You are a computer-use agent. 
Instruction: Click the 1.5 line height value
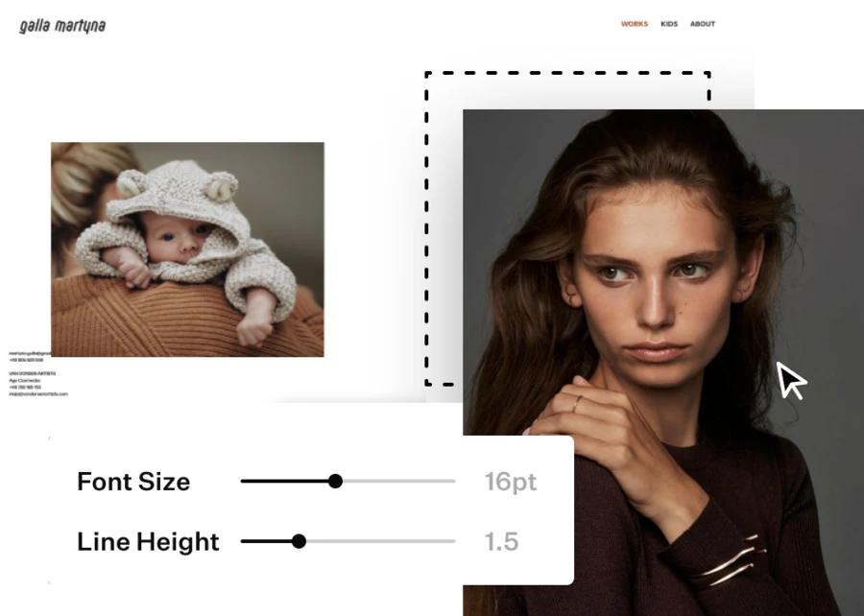click(x=501, y=542)
